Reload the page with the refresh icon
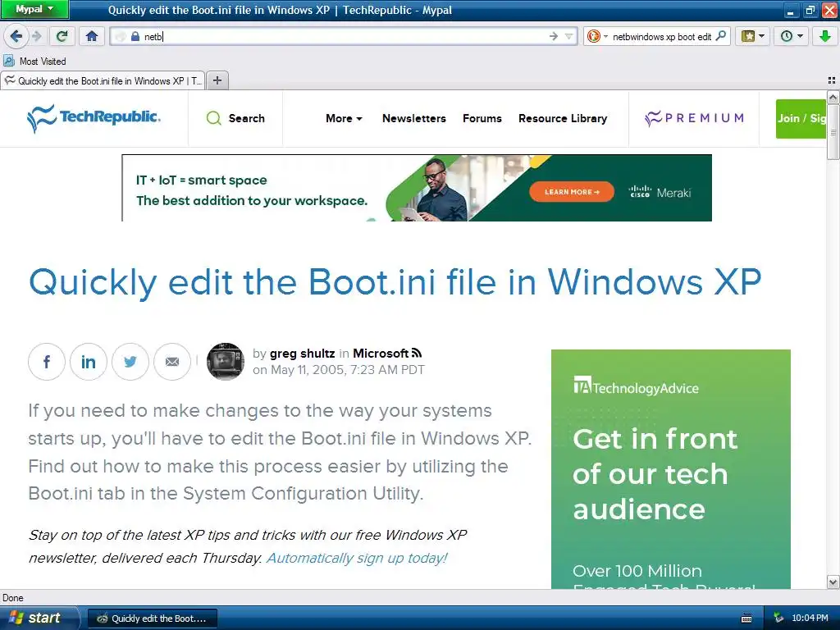 tap(62, 36)
